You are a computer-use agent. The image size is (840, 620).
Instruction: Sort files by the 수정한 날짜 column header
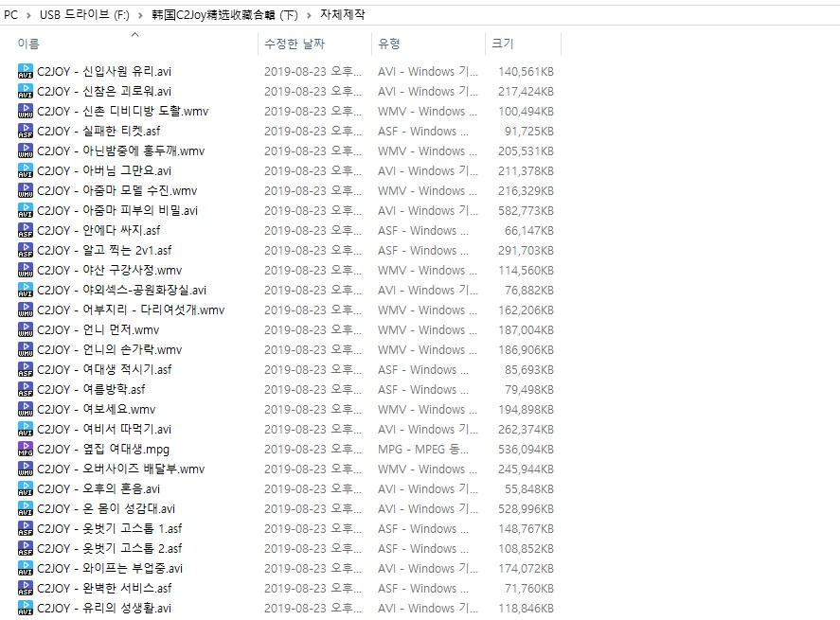point(295,44)
